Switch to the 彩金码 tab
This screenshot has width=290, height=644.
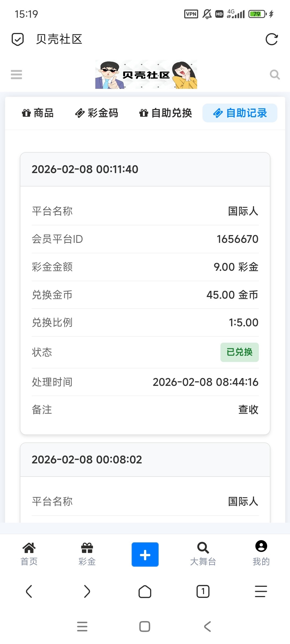pos(97,113)
